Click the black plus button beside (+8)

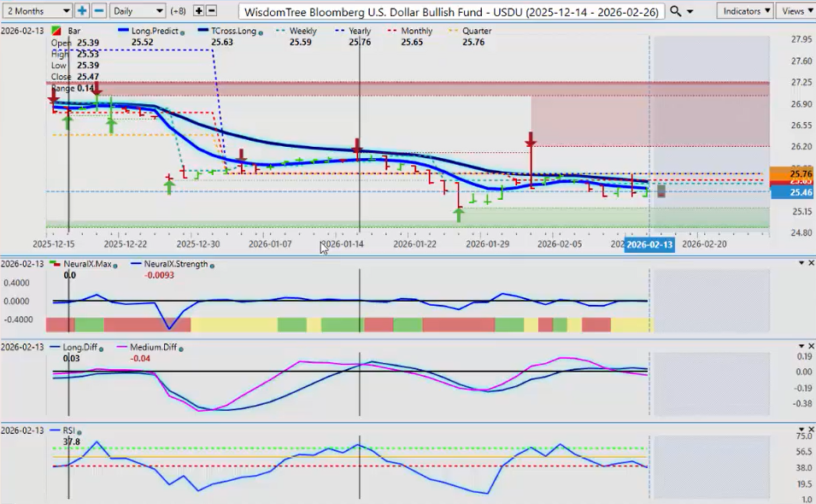(x=198, y=11)
